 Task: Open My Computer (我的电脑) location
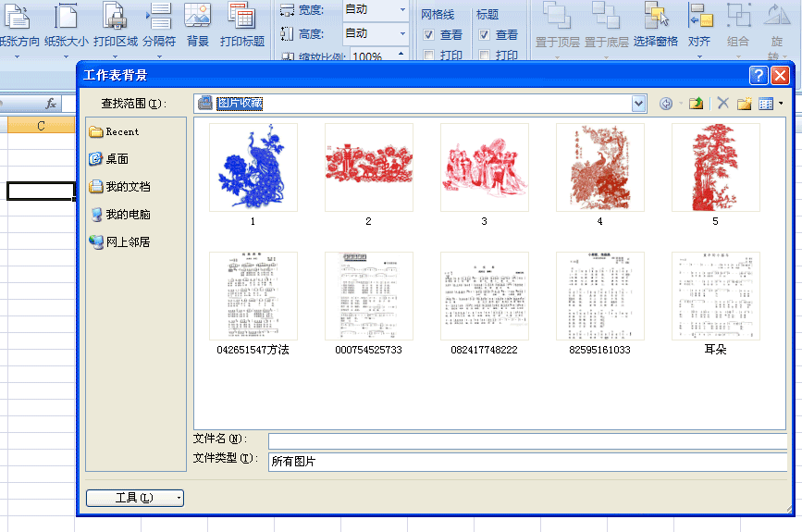tap(119, 215)
